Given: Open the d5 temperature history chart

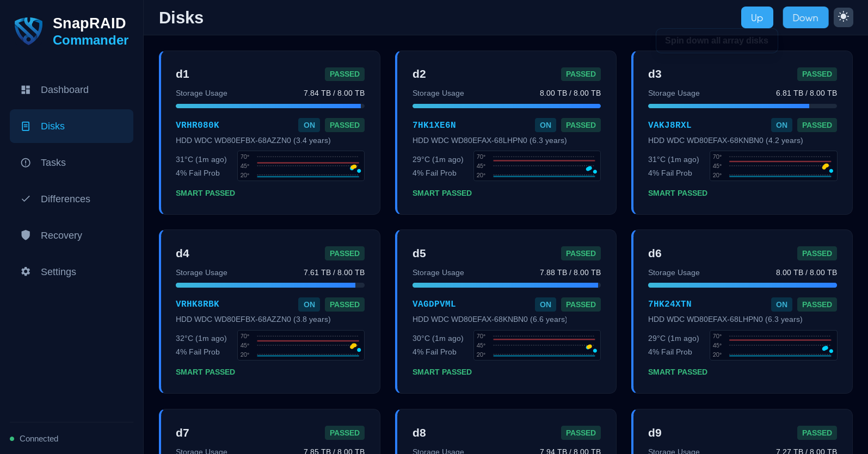Looking at the screenshot, I should point(537,345).
